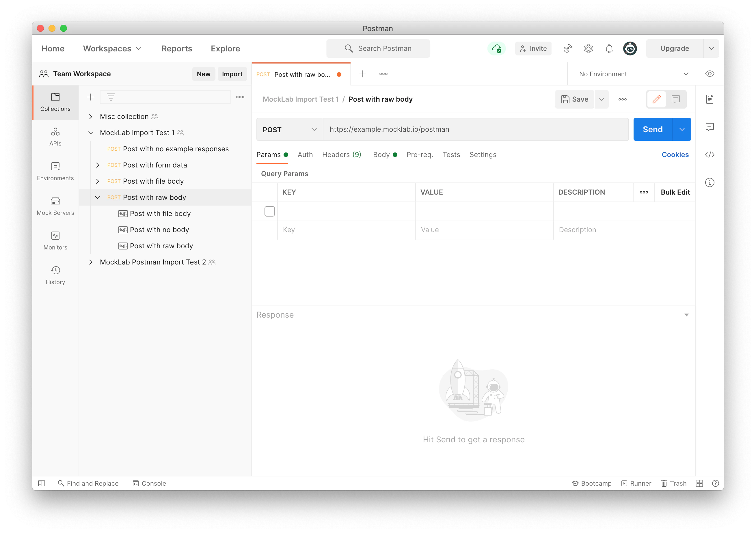The height and width of the screenshot is (533, 756).
Task: Click the New button
Action: pyautogui.click(x=204, y=74)
